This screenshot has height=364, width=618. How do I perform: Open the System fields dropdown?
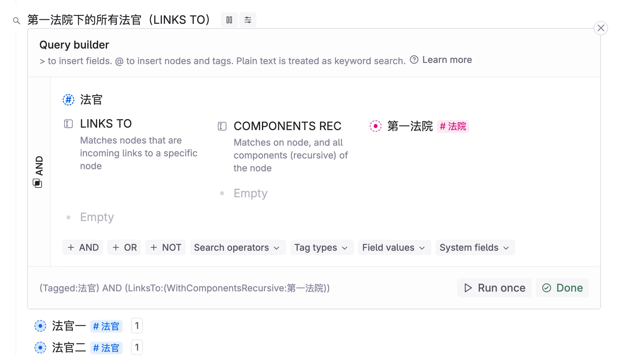pos(475,247)
